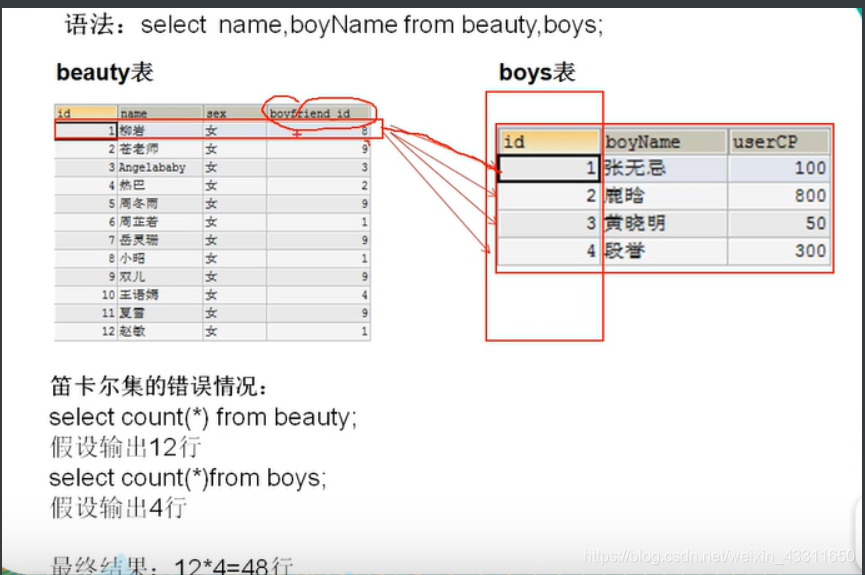
Task: Select the boyName cell '黄晓明'
Action: (x=664, y=223)
